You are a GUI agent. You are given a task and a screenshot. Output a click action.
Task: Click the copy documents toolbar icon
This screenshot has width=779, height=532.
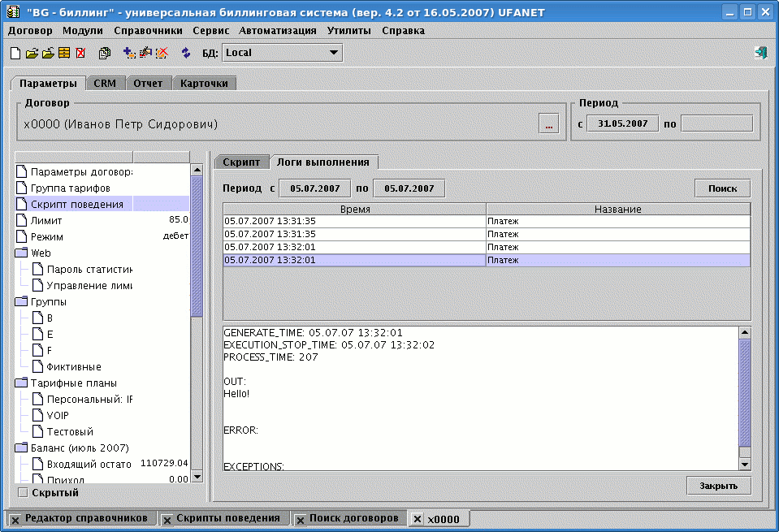pyautogui.click(x=105, y=53)
